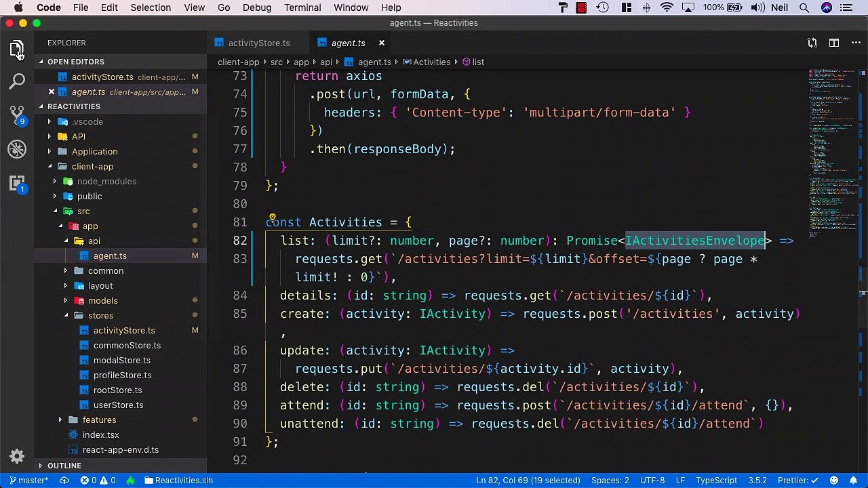Open macOS Spotlight search icon

804,7
